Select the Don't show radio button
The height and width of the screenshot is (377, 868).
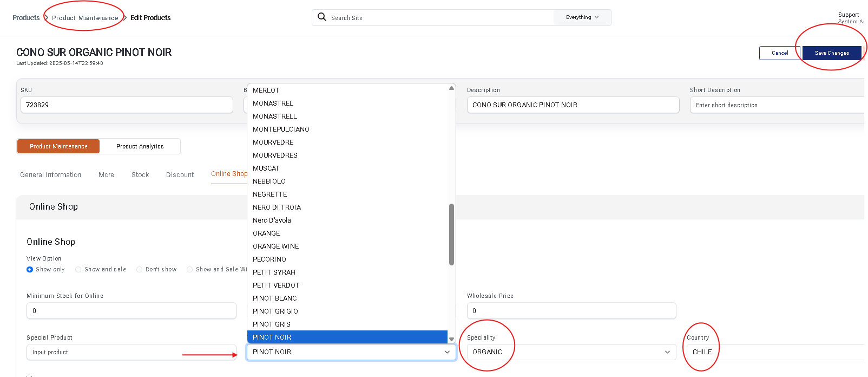[140, 269]
